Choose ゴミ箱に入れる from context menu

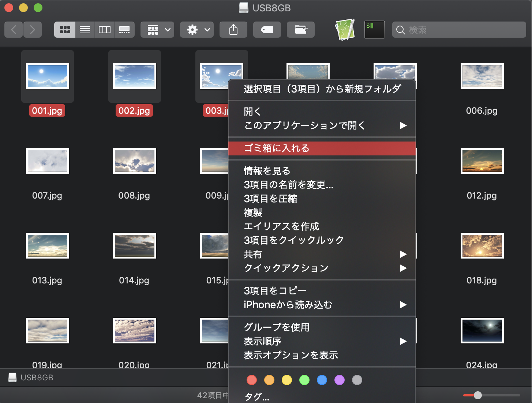(277, 148)
